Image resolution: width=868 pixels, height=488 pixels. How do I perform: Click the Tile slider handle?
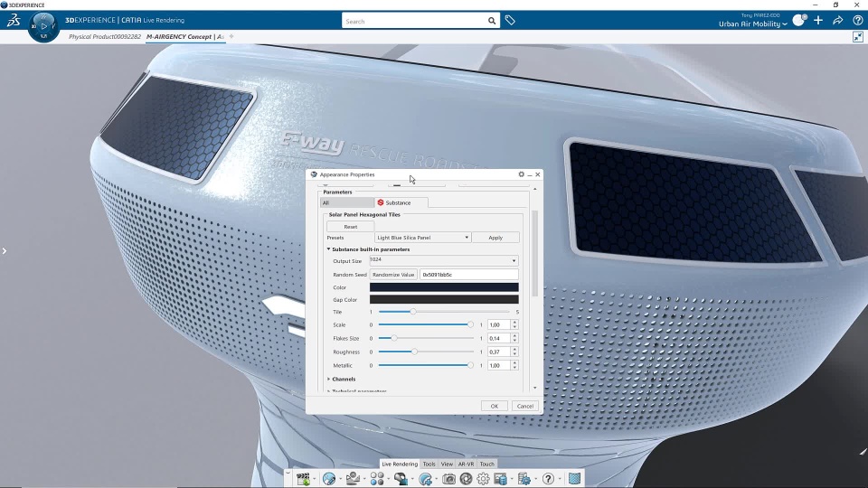point(413,312)
